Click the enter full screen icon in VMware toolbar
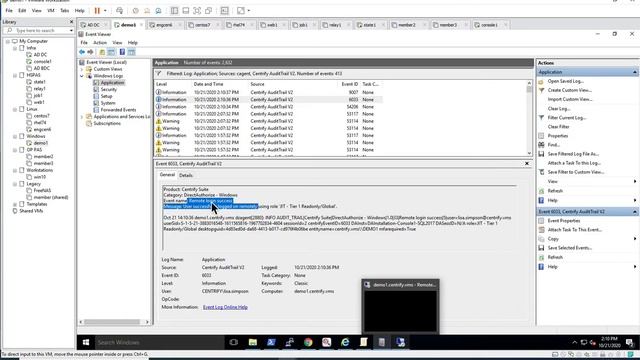640x360 pixels. pos(197,11)
